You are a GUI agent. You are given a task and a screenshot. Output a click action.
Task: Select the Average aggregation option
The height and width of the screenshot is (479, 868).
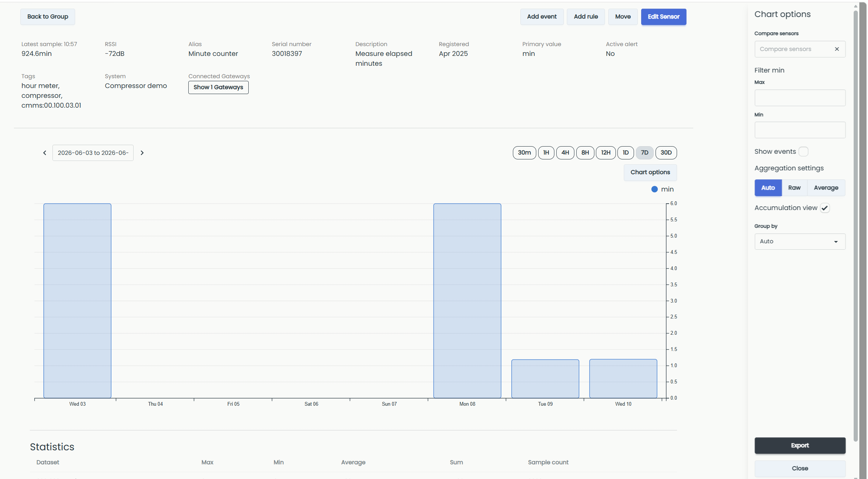click(x=826, y=188)
